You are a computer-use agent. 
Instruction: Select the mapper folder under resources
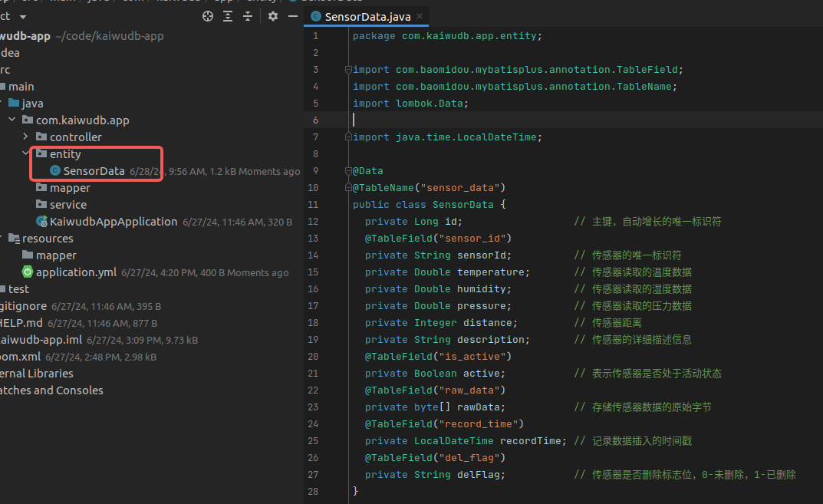(x=56, y=255)
